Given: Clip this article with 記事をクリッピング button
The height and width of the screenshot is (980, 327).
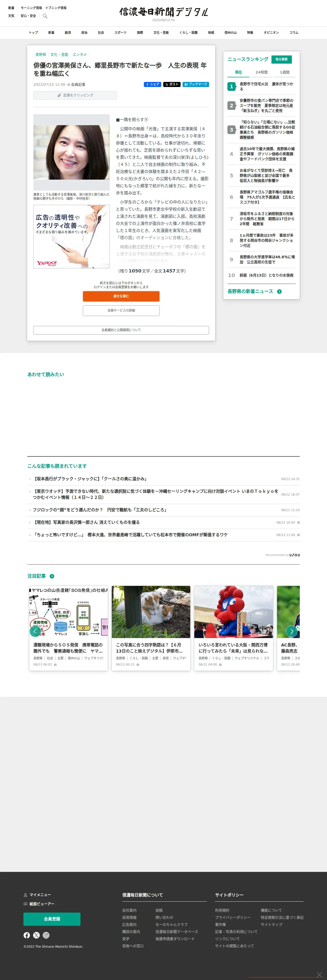Looking at the screenshot, I should pos(75,95).
